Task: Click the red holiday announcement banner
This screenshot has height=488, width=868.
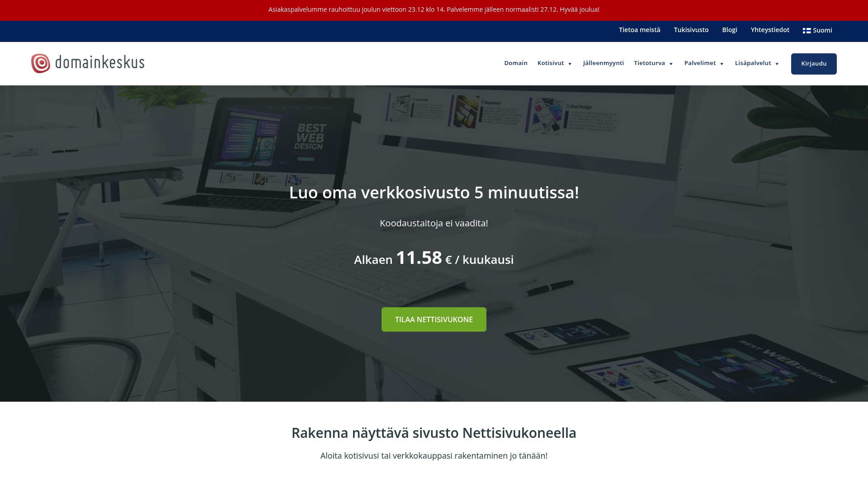Action: click(434, 10)
